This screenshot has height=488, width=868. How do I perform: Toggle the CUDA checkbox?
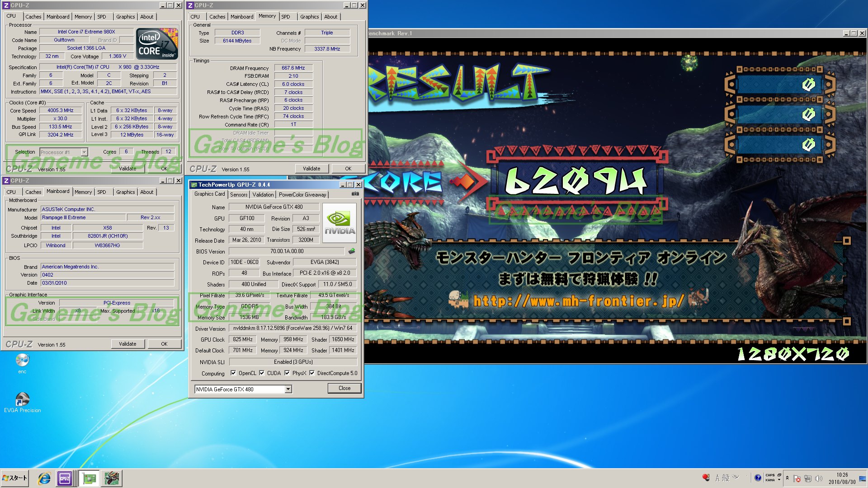[x=262, y=373]
